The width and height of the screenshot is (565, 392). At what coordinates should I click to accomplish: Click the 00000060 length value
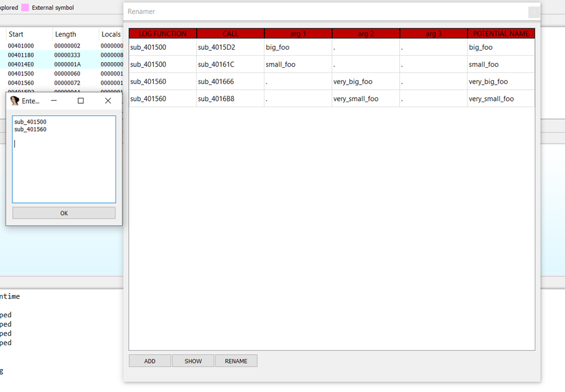[67, 74]
